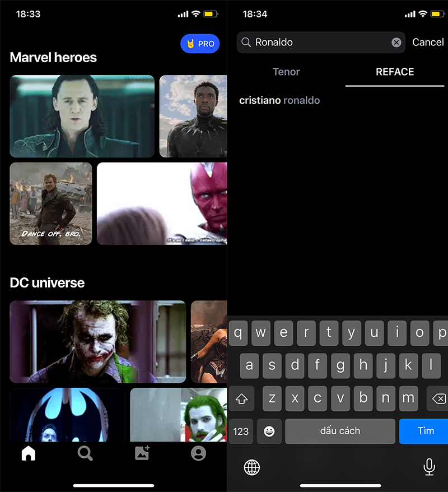Focus the Ronaldo search field
Image resolution: width=448 pixels, height=492 pixels.
321,42
